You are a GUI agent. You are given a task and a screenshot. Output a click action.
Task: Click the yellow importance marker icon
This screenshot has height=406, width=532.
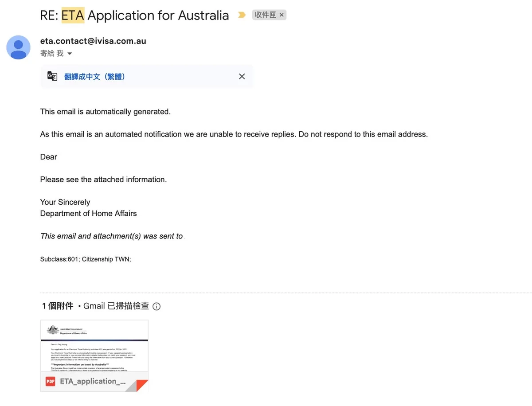pyautogui.click(x=242, y=15)
